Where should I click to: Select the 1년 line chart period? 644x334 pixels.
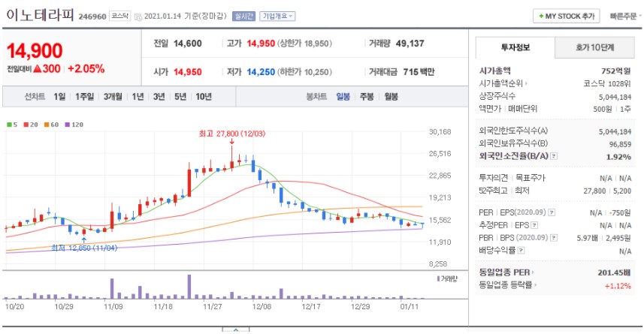tap(138, 96)
